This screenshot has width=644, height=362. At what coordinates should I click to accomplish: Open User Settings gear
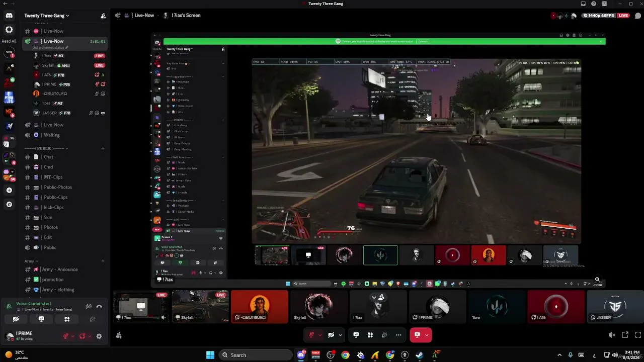(99, 336)
